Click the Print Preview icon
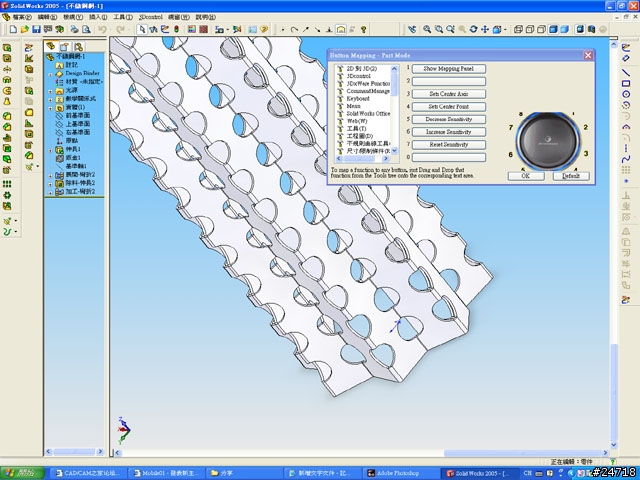This screenshot has height=480, width=640. 86,29
